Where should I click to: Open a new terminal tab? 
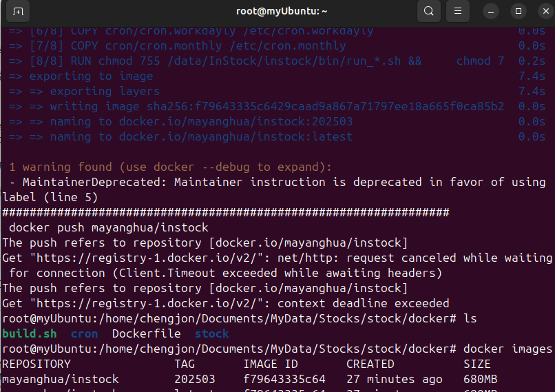tap(18, 11)
